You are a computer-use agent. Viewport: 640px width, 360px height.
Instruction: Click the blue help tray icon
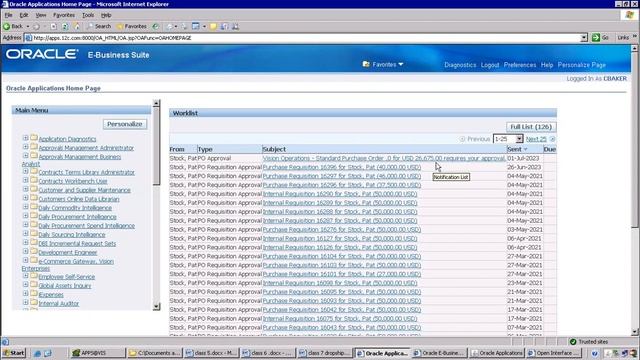click(595, 353)
